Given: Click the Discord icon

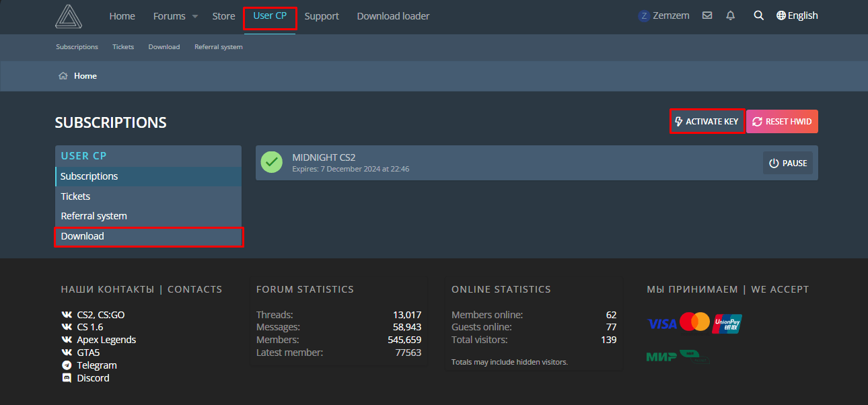Looking at the screenshot, I should [67, 378].
